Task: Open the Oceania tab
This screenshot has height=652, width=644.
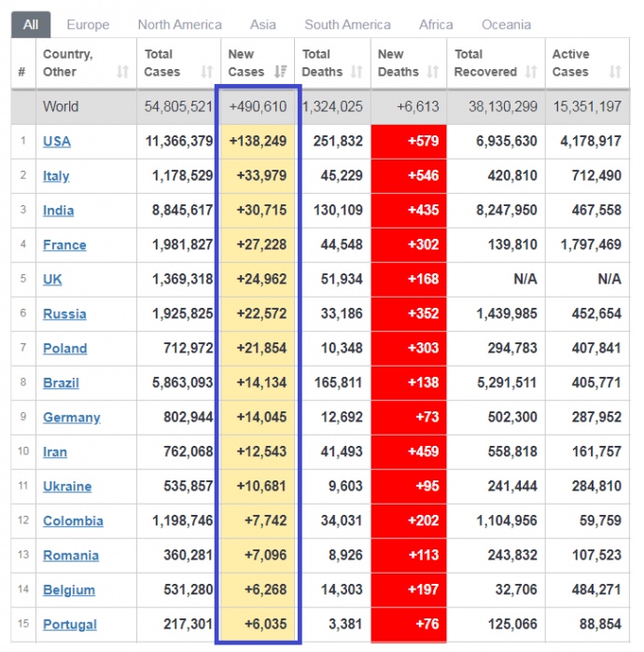Action: coord(506,24)
